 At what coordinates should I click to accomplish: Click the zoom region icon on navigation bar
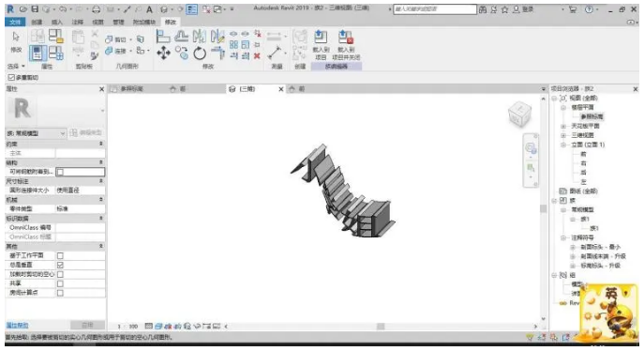[531, 168]
